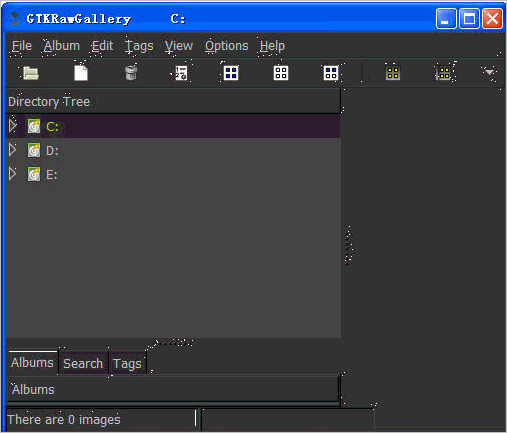The image size is (507, 433).
Task: Click the yellow grid icon with side bar
Action: tap(444, 73)
